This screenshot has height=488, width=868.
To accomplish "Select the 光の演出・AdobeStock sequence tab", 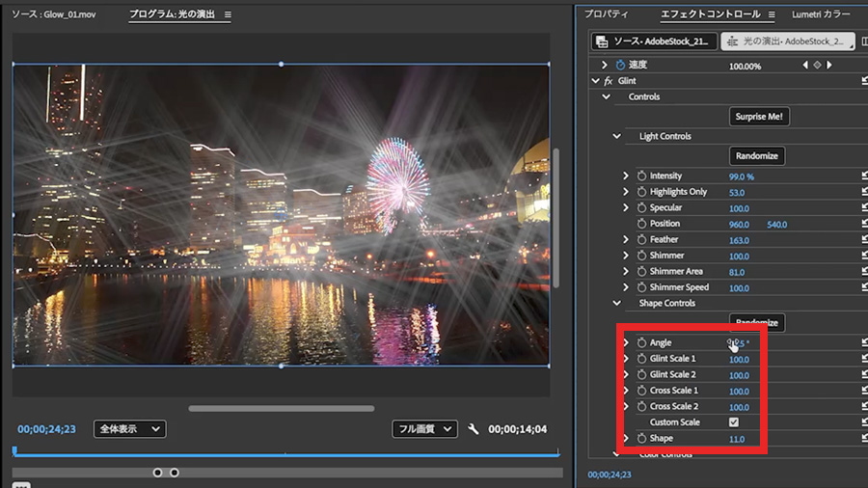I will [787, 41].
